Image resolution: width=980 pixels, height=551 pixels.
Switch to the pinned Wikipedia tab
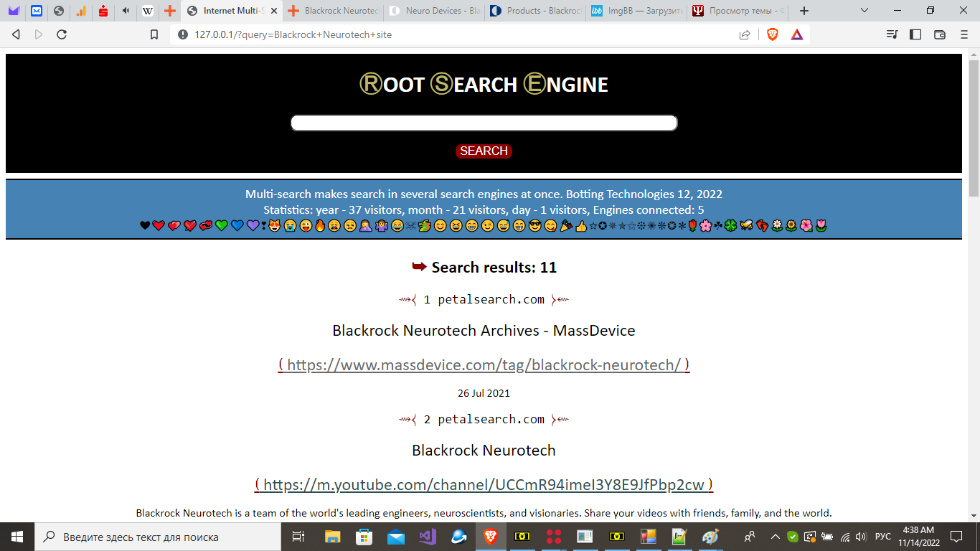148,11
